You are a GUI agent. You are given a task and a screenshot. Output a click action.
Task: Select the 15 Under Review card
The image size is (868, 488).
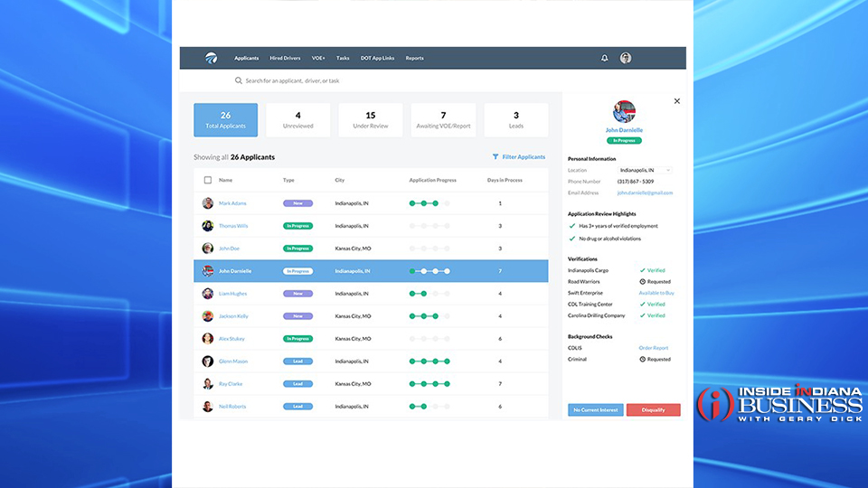pos(371,120)
